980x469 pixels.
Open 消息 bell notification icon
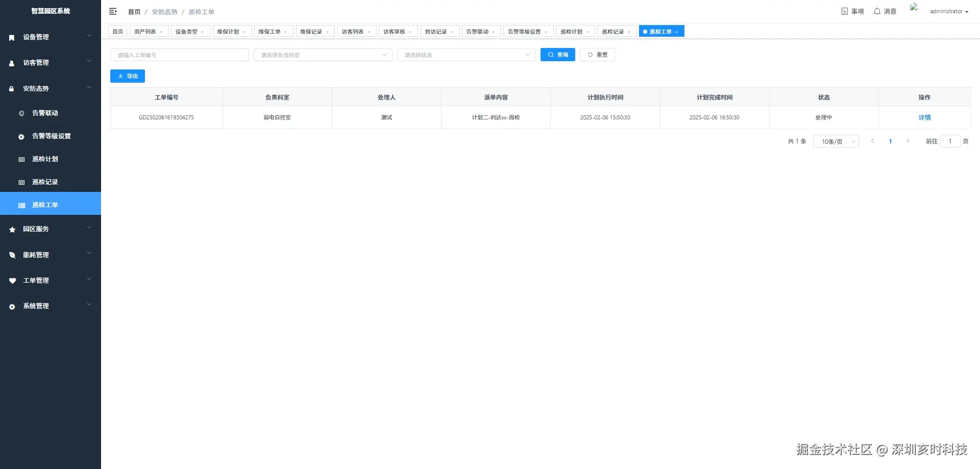[x=877, y=11]
